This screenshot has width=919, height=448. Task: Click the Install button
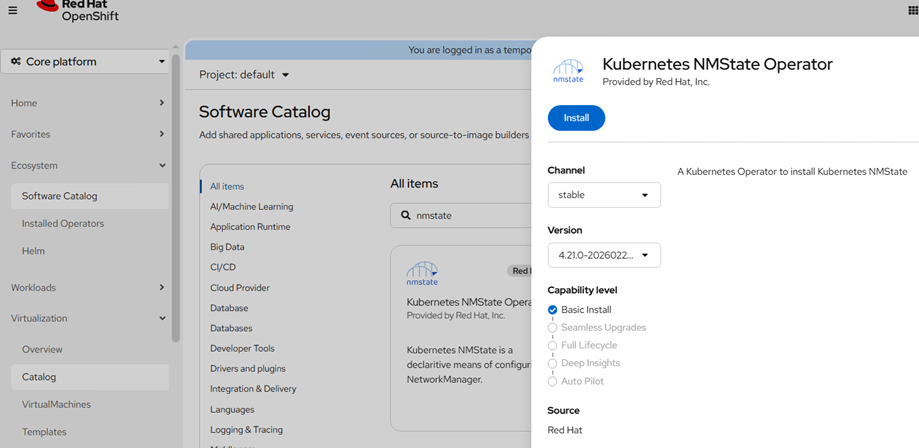coord(576,118)
